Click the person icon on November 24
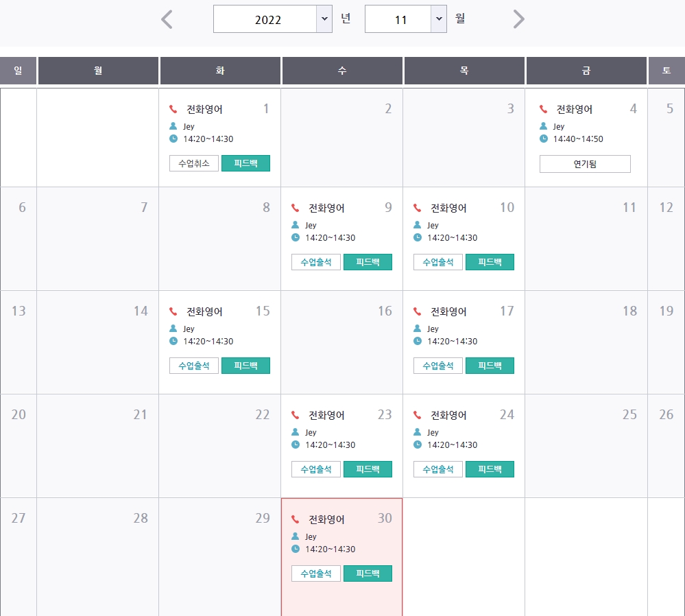The height and width of the screenshot is (616, 685). (x=417, y=432)
